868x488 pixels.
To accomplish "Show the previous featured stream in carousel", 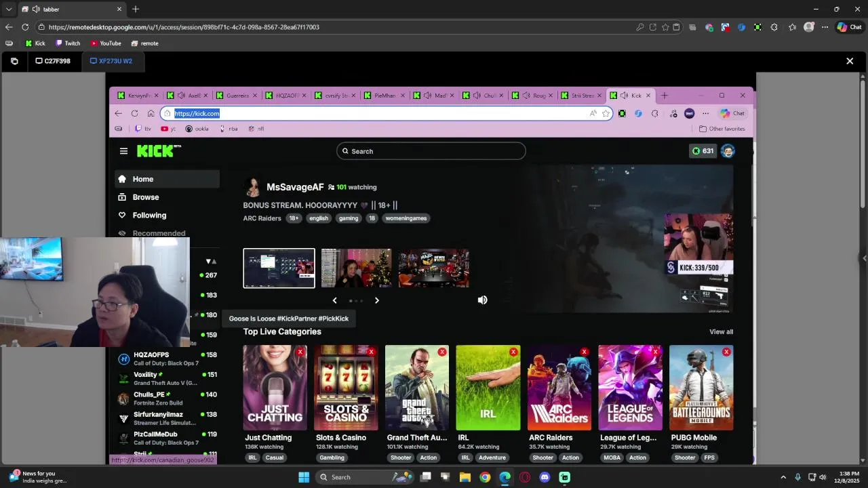I will [334, 300].
